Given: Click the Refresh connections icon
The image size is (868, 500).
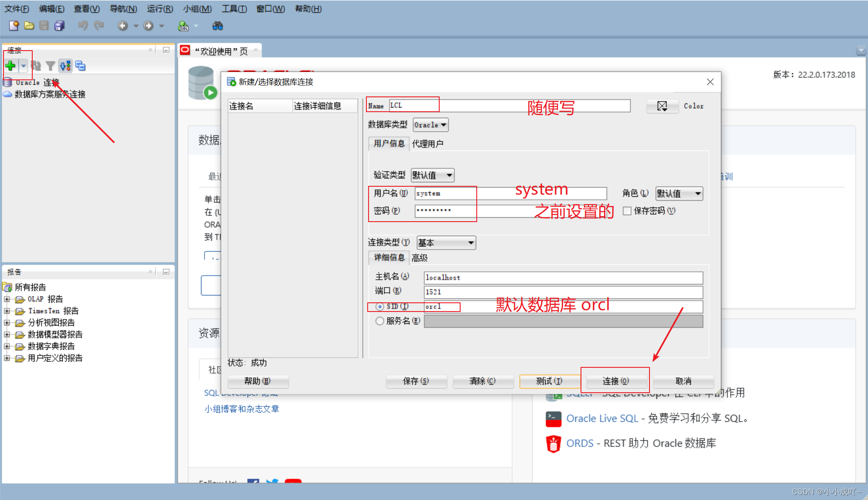Looking at the screenshot, I should [x=36, y=66].
